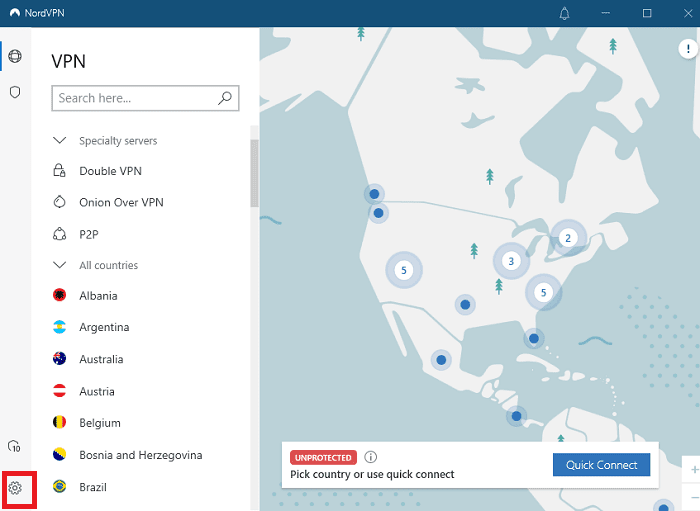This screenshot has height=511, width=700.
Task: Open the info icon beside UNPROTECTED
Action: (x=371, y=457)
